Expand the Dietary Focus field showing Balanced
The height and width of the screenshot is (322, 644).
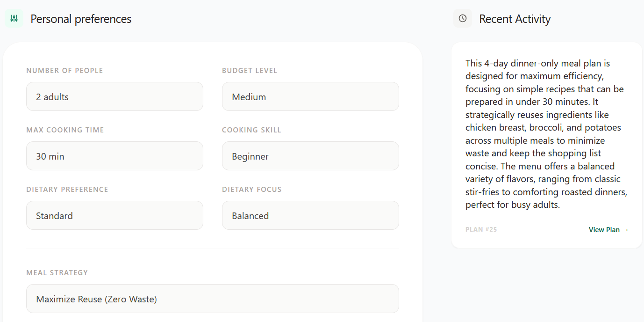click(310, 216)
